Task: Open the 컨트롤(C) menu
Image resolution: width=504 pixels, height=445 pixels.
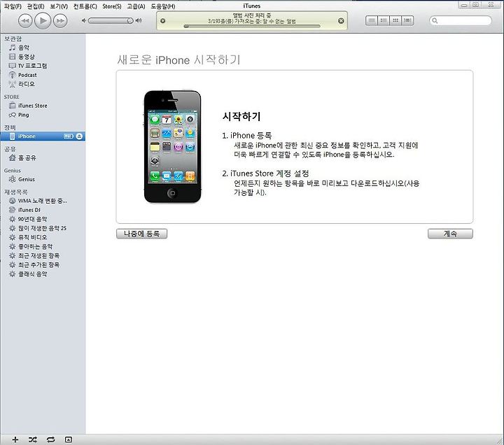Action: pyautogui.click(x=85, y=6)
